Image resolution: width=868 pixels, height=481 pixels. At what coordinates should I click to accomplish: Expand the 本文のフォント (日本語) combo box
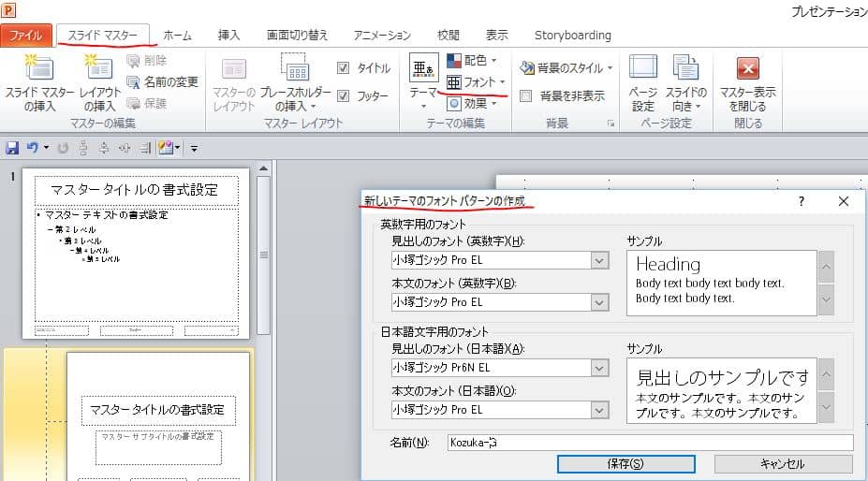600,410
